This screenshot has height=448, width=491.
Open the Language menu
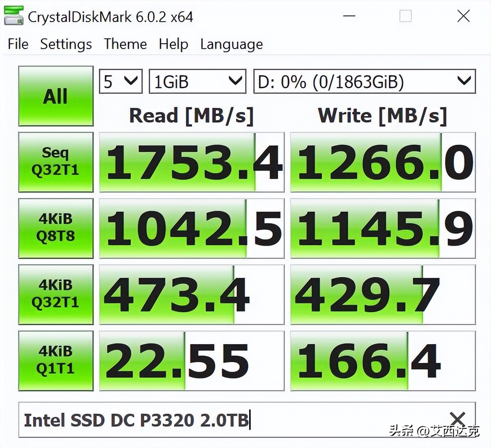231,44
